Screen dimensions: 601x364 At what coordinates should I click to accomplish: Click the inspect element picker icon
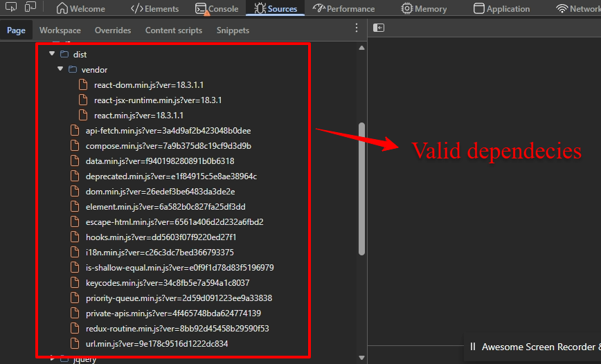11,7
